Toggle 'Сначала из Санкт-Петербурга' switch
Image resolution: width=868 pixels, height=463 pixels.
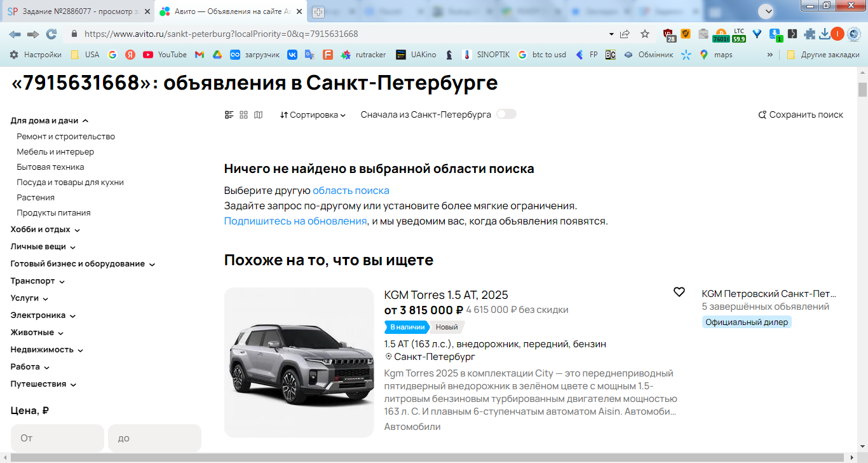click(506, 114)
